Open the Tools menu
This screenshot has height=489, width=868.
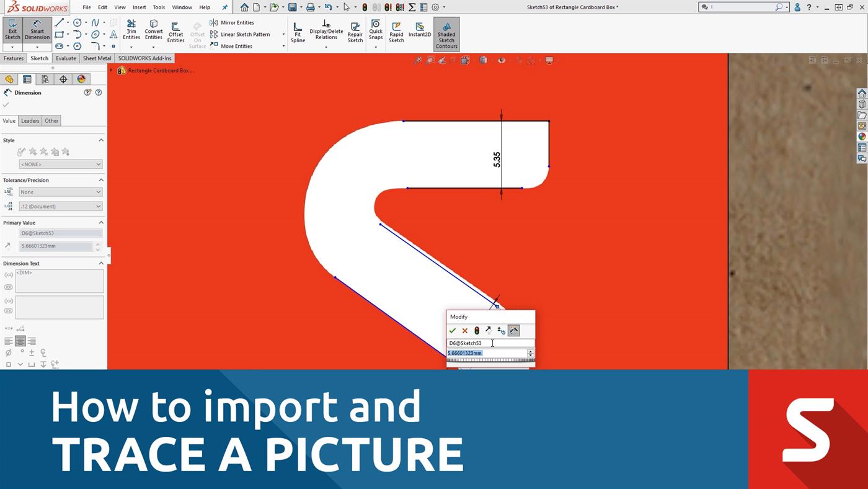[158, 7]
